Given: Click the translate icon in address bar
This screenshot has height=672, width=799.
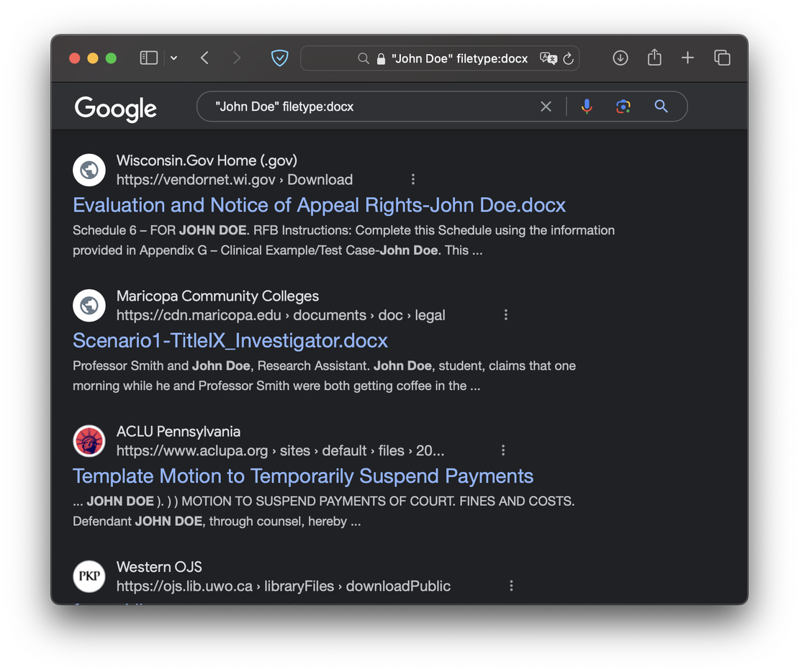Looking at the screenshot, I should click(x=549, y=59).
